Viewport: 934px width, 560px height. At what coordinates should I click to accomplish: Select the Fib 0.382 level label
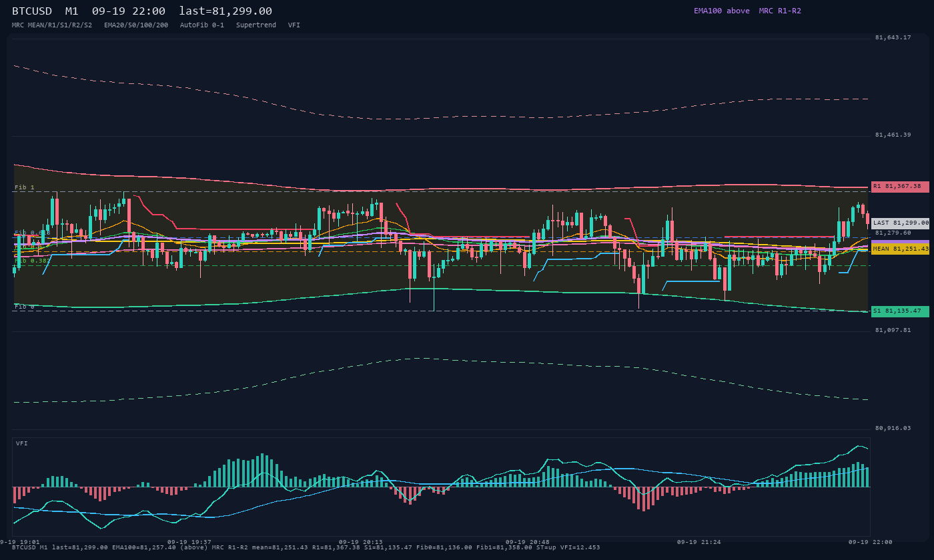(33, 261)
